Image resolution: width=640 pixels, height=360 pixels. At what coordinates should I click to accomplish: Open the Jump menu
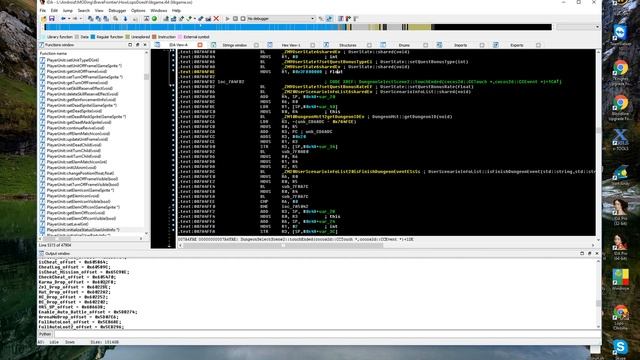[x=68, y=11]
